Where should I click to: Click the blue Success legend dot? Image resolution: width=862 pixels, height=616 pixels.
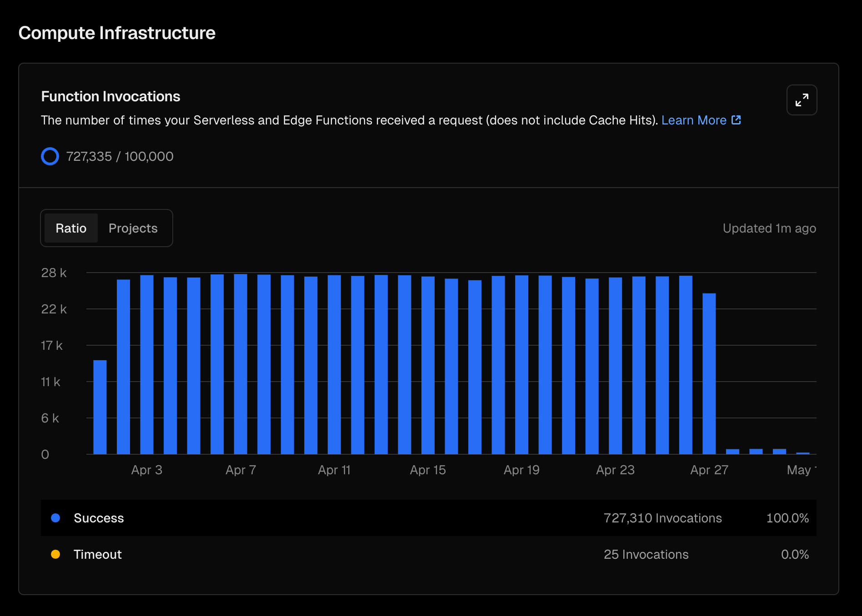55,518
